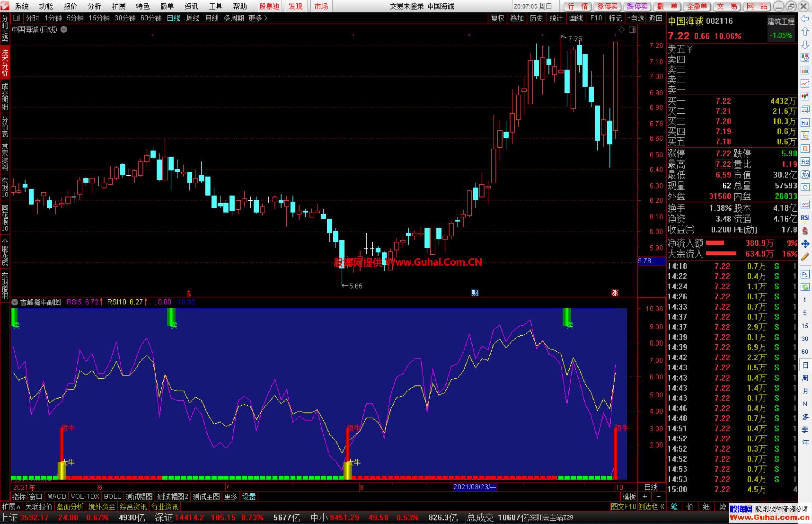Select the pencil drawing tool icon

click(x=805, y=257)
